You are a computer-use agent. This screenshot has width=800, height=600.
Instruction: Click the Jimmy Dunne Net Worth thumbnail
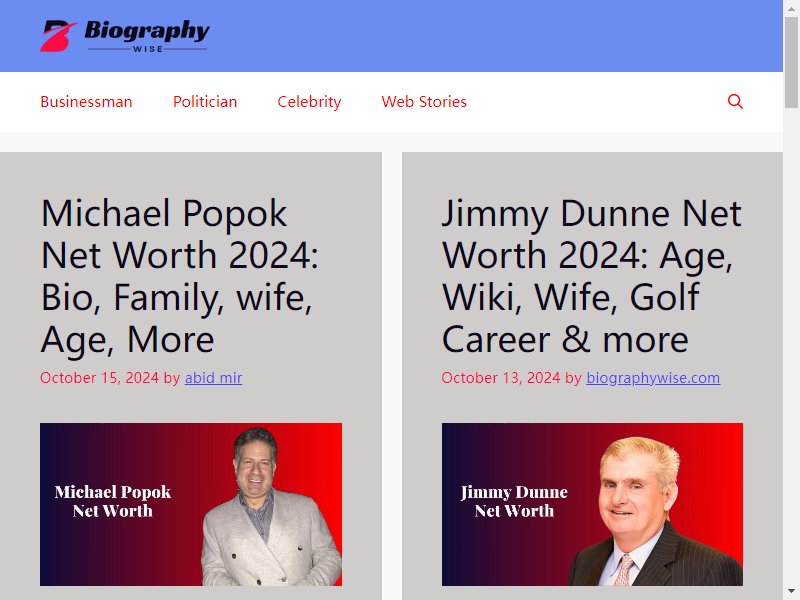[592, 504]
